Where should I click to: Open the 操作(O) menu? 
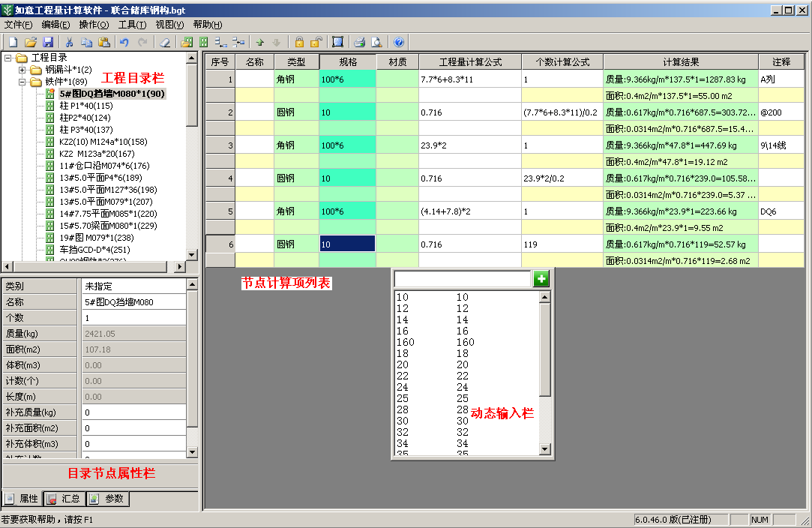(x=94, y=24)
